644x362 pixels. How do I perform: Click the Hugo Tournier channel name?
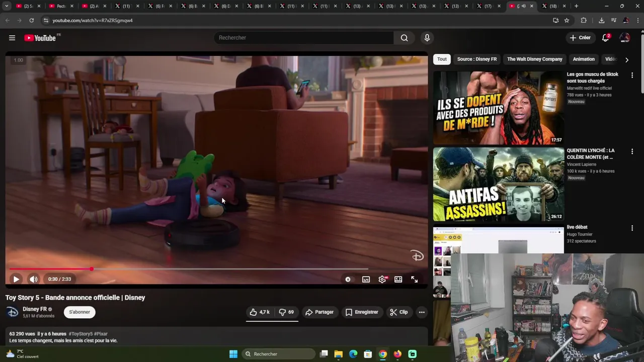tap(580, 234)
